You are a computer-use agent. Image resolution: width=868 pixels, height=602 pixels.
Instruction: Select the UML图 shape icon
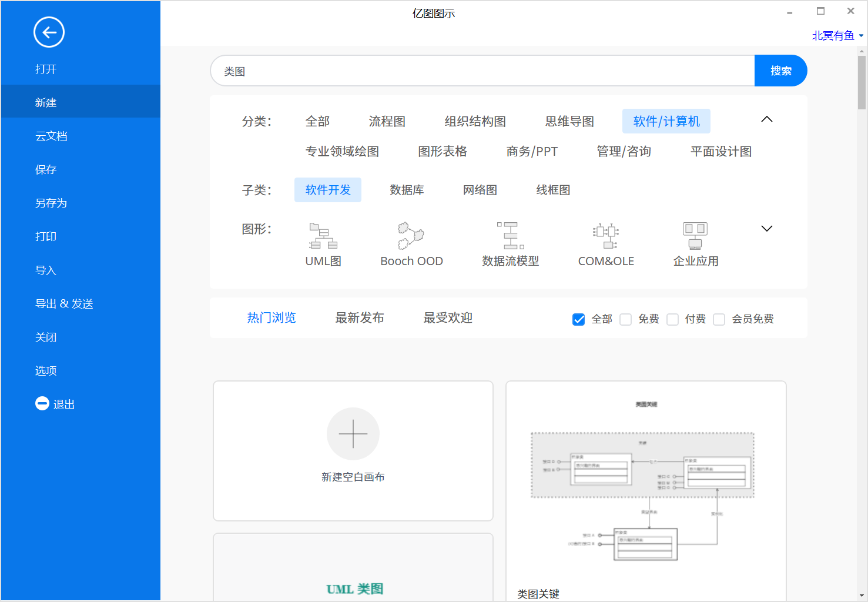[323, 236]
